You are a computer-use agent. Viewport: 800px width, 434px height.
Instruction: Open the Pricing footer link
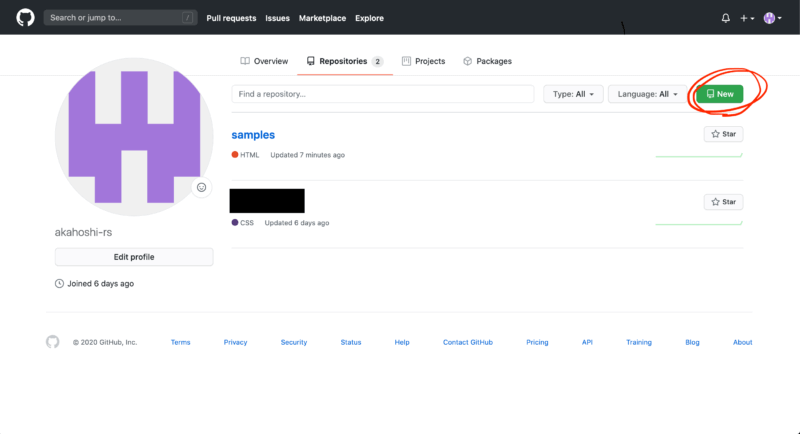[x=537, y=342]
